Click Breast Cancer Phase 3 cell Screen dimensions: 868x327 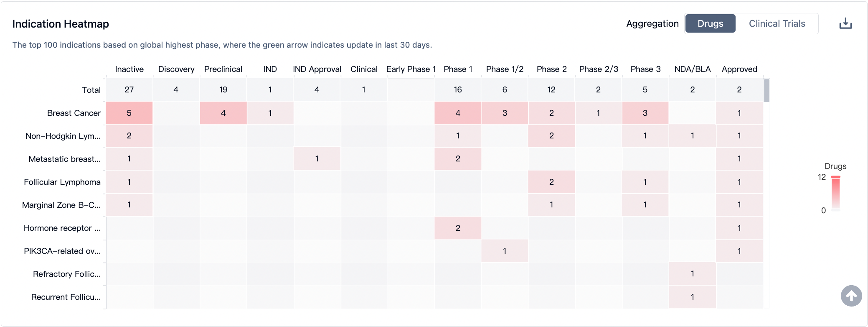(x=645, y=113)
